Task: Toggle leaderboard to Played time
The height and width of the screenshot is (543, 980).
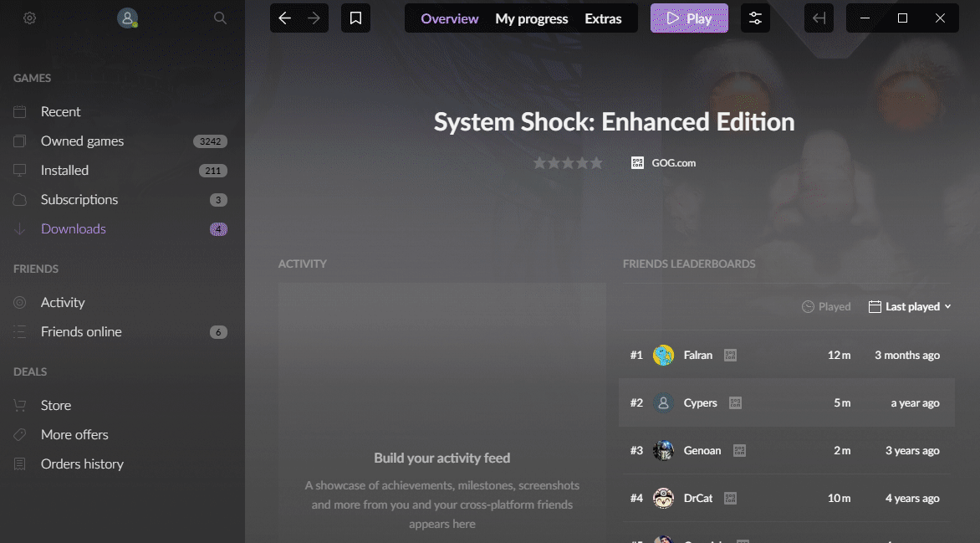Action: click(825, 307)
